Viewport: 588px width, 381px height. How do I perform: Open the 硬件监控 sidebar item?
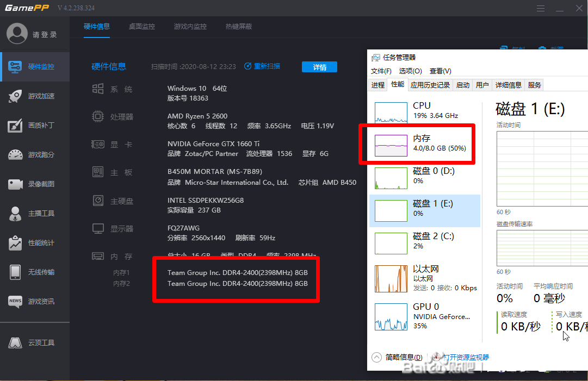[35, 67]
